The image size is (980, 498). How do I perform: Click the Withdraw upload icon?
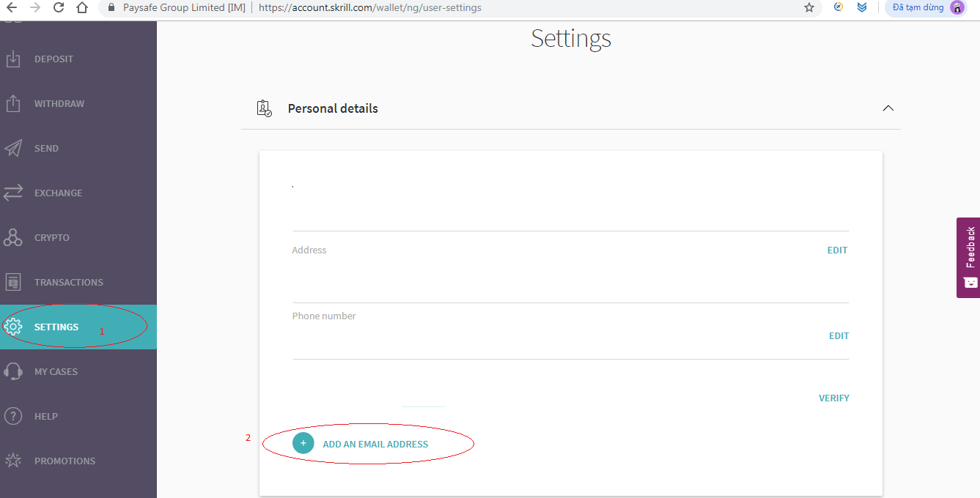coord(13,103)
